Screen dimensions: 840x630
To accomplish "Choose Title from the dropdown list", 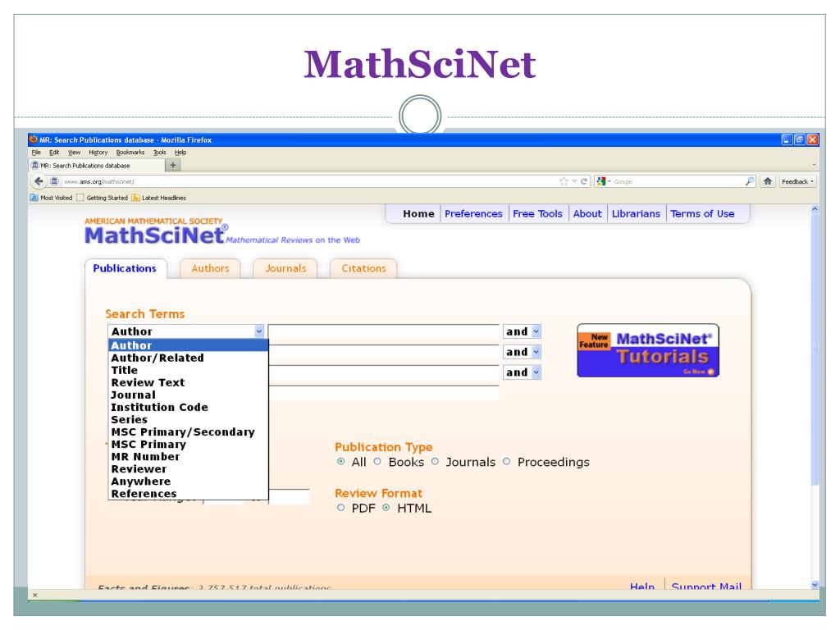I will pos(188,370).
